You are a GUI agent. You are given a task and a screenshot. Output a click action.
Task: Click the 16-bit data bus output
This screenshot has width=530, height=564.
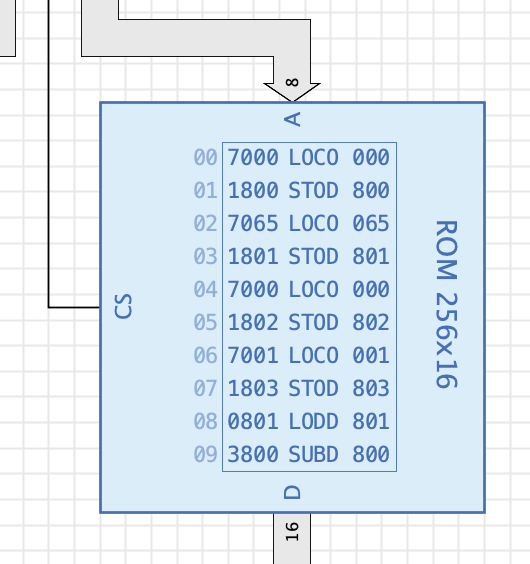(292, 538)
